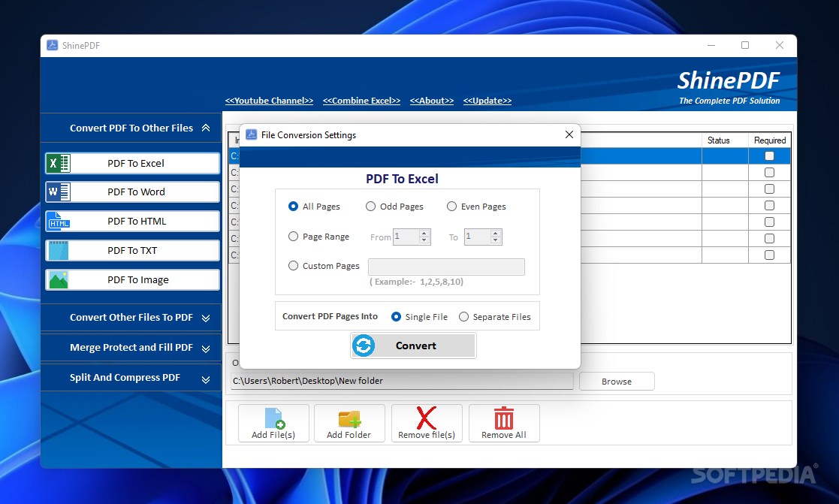The height and width of the screenshot is (504, 839).
Task: Choose the Even Pages radio button
Action: (x=451, y=206)
